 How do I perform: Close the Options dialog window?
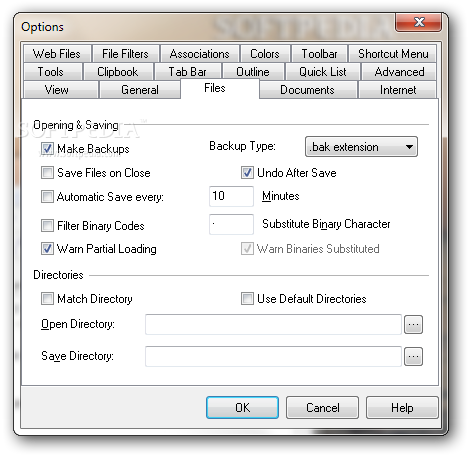(419, 22)
